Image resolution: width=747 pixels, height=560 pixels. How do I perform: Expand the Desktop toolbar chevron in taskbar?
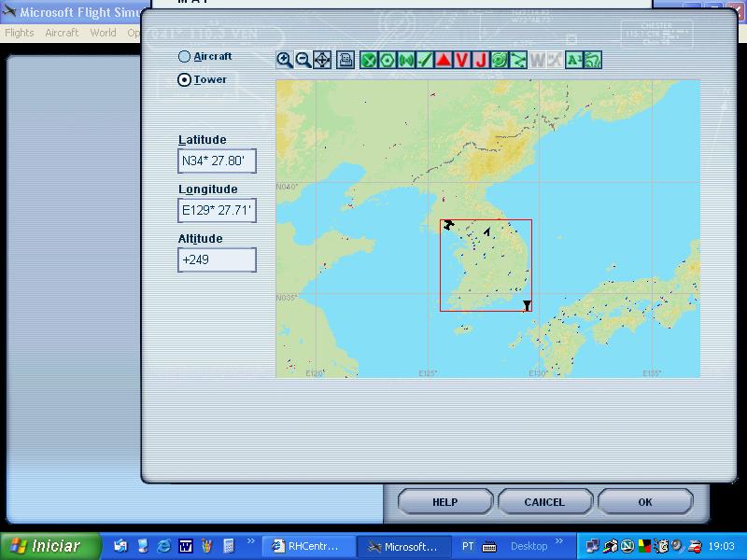coord(560,541)
